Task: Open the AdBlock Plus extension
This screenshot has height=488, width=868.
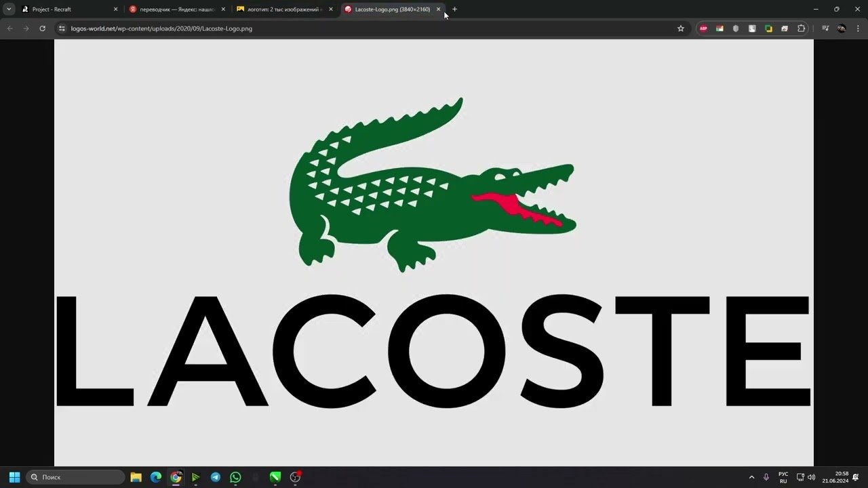Action: 703,28
